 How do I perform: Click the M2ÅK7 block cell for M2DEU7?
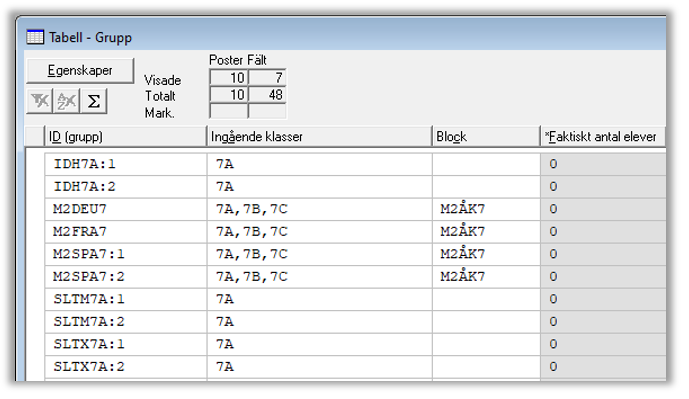click(486, 209)
